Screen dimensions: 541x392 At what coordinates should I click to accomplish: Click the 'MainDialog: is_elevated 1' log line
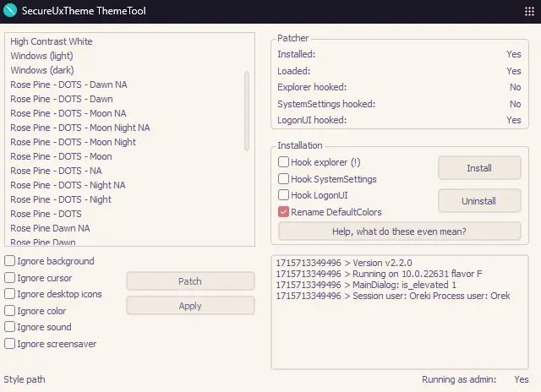[x=366, y=285]
